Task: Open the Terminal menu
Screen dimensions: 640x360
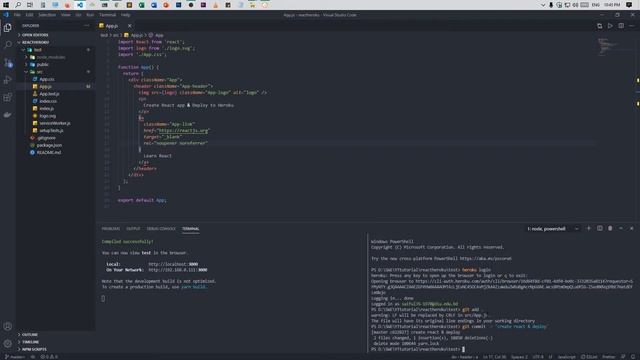Action: point(108,15)
